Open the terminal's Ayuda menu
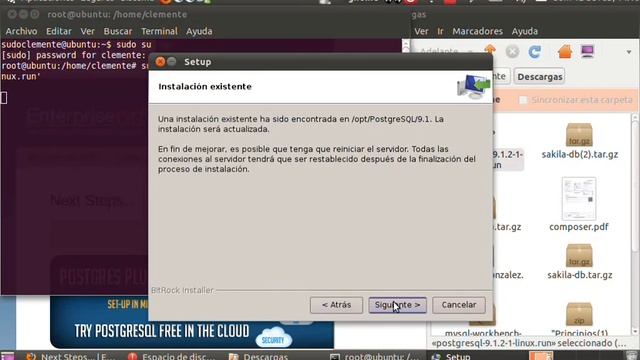The width and height of the screenshot is (640, 360). click(x=199, y=31)
